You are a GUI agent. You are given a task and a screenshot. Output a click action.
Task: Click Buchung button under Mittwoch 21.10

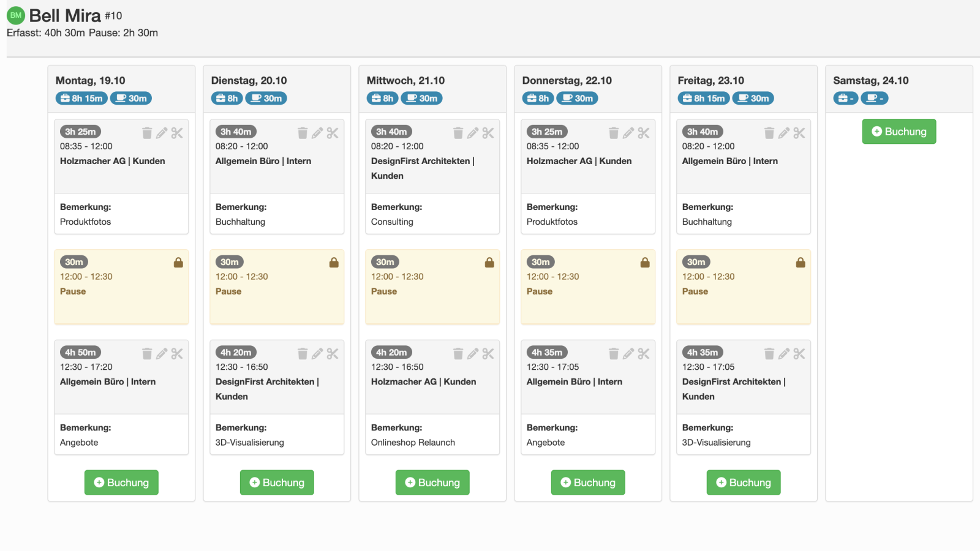point(432,482)
